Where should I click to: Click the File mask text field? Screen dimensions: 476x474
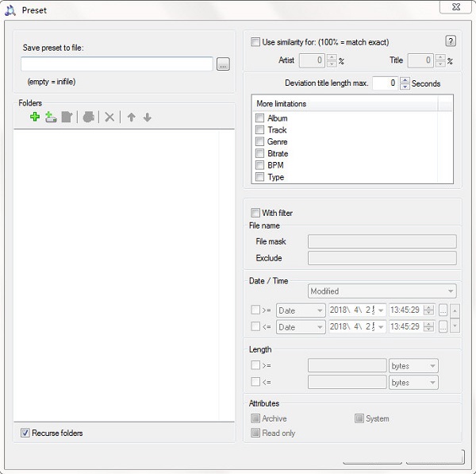382,241
